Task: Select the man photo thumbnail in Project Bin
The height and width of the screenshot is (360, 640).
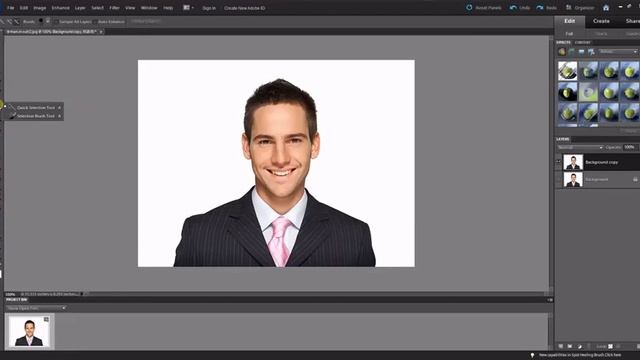Action: pyautogui.click(x=29, y=331)
